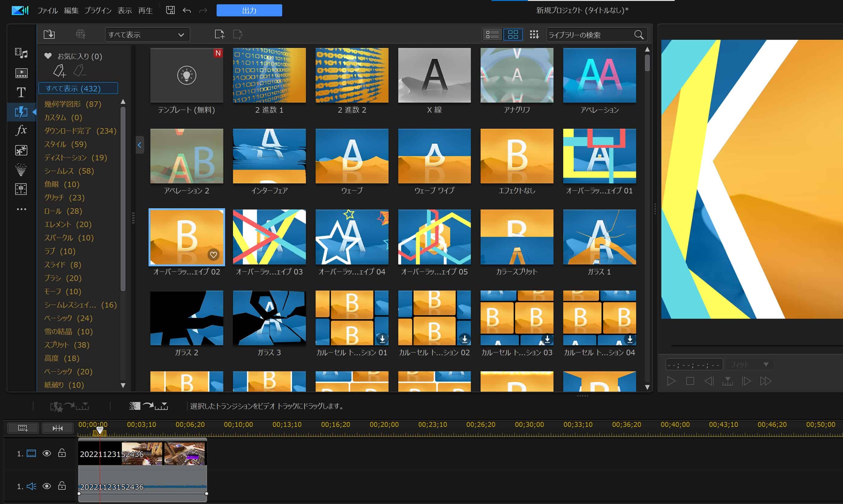The height and width of the screenshot is (504, 843).
Task: Open the ファイル menu
Action: 47,11
